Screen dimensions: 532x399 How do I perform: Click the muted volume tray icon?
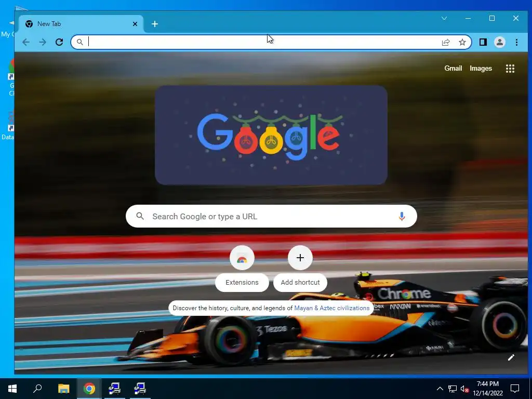pyautogui.click(x=464, y=389)
